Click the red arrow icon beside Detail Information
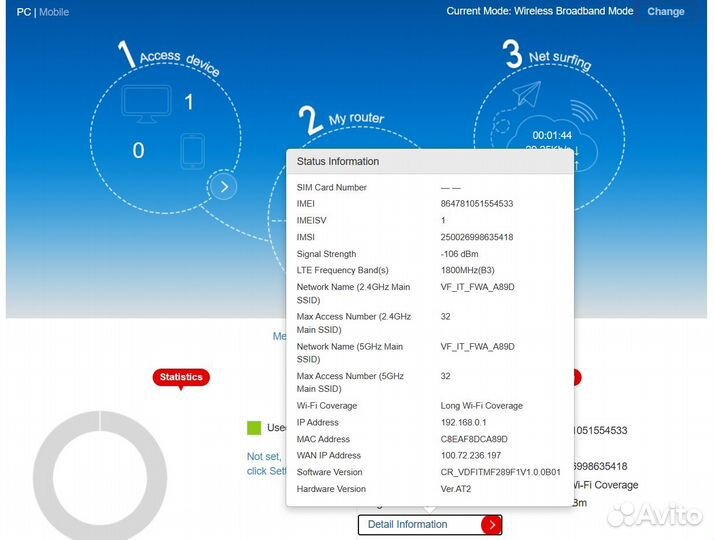The width and height of the screenshot is (714, 540). [490, 525]
